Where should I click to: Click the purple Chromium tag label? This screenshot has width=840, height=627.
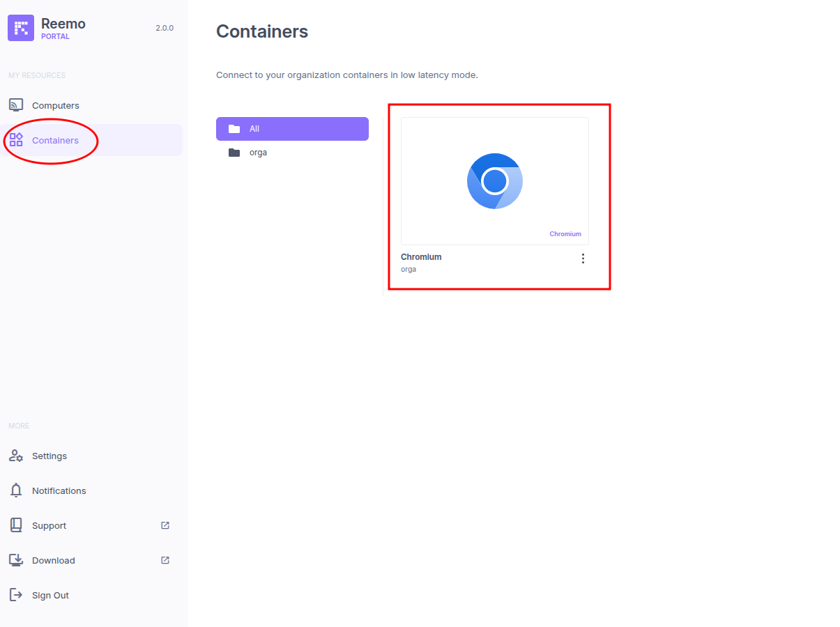coord(565,234)
